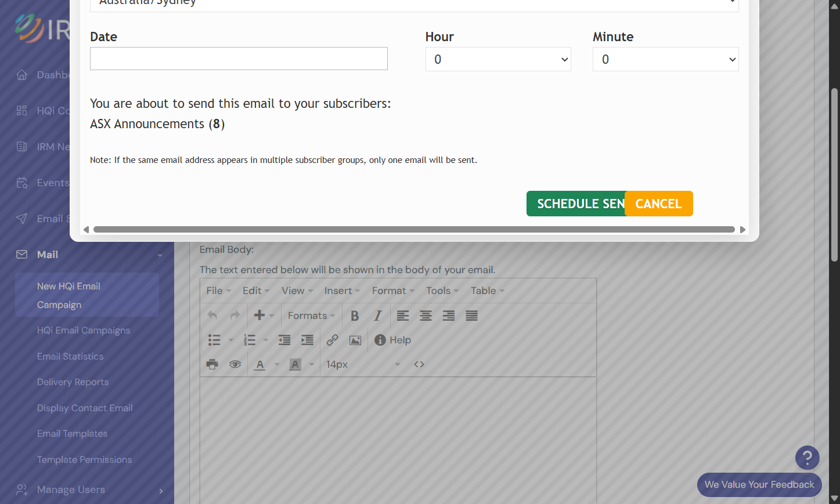Align text left
The image size is (840, 504).
coord(403,316)
